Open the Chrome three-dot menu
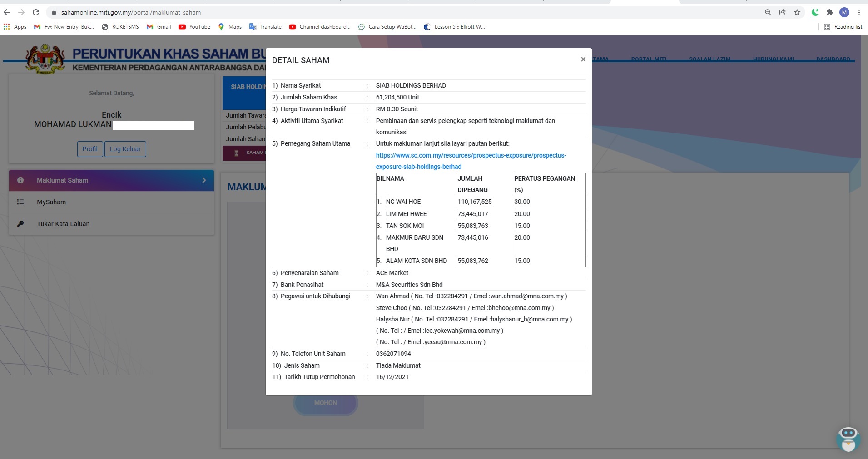Image resolution: width=868 pixels, height=459 pixels. (859, 12)
